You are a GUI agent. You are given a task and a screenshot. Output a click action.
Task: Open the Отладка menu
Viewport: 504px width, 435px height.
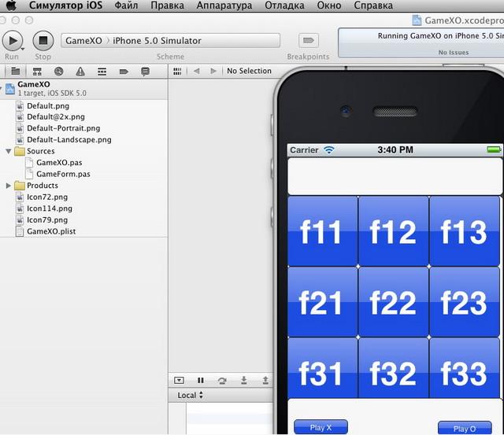(283, 6)
